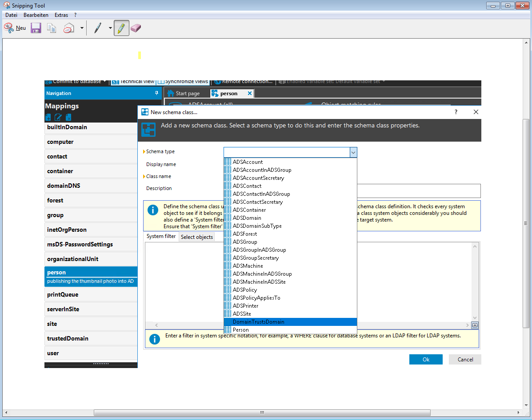Select the eraser tool

pyautogui.click(x=136, y=28)
